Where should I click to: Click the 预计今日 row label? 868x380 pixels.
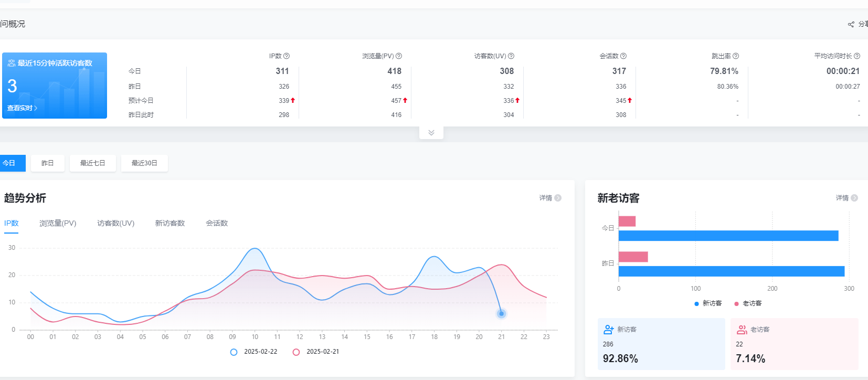141,101
